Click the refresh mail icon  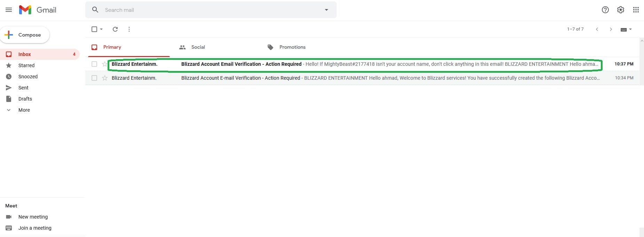click(115, 29)
